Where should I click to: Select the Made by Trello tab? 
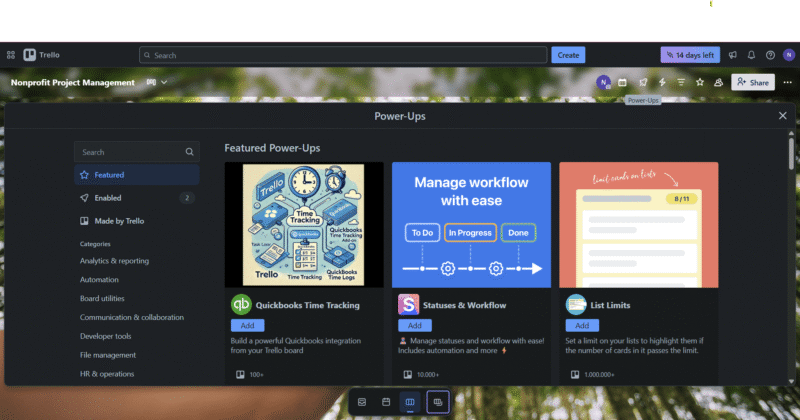[x=137, y=221]
